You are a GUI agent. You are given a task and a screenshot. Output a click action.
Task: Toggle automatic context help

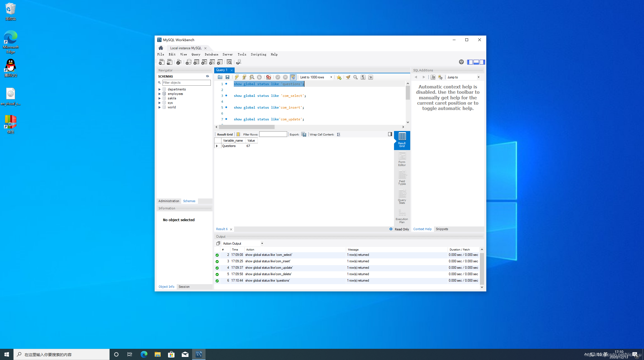[x=440, y=77]
